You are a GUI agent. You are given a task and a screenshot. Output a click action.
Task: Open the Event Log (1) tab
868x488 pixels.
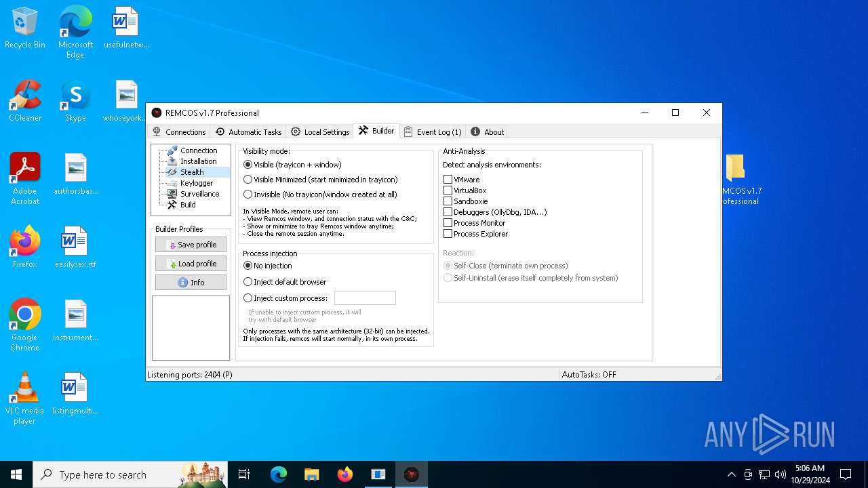[x=433, y=132]
